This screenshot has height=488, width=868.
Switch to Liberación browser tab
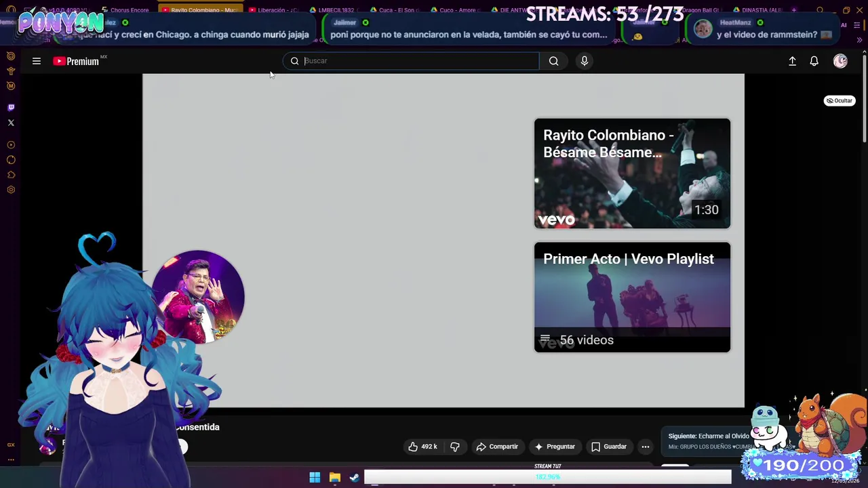tap(273, 9)
